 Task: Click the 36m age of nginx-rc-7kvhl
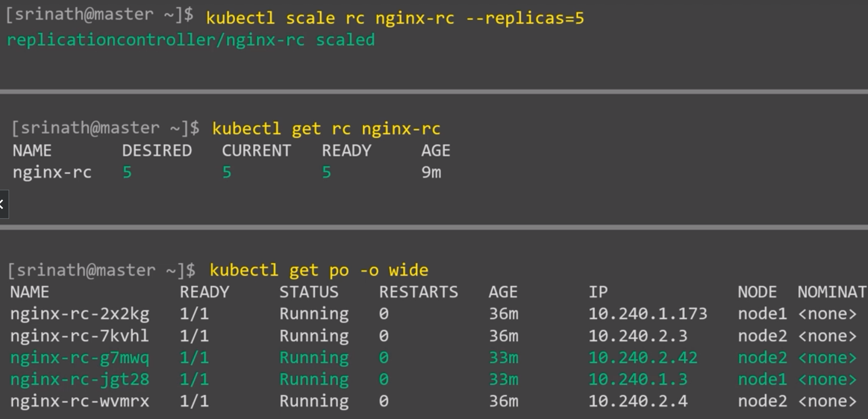coord(504,336)
